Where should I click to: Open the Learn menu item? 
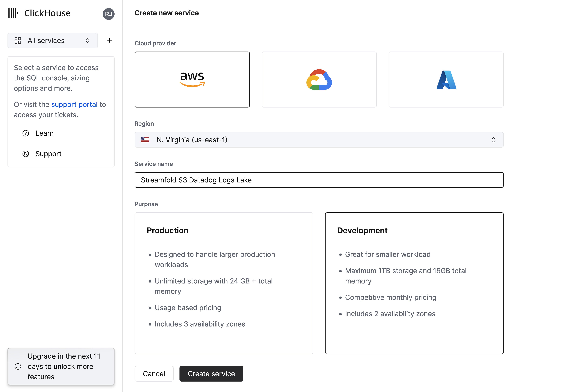point(44,133)
